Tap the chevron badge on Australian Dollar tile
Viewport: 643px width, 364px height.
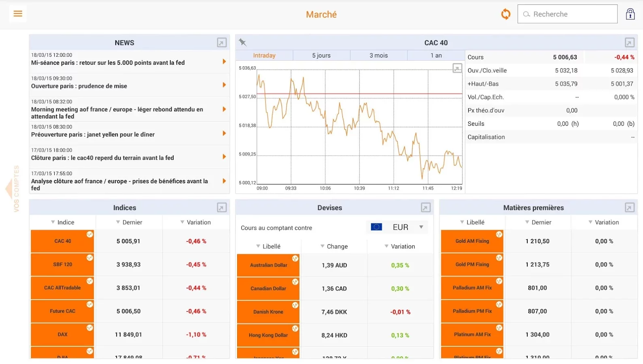295,258
